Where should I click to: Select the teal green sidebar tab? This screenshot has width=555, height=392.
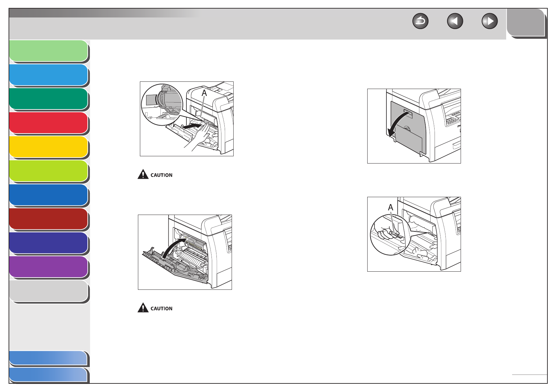click(x=49, y=99)
